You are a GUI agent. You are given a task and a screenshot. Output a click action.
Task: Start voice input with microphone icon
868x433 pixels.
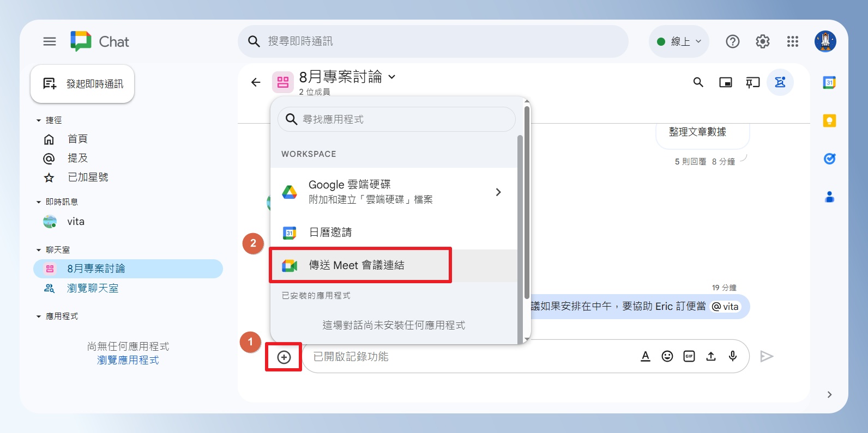733,356
